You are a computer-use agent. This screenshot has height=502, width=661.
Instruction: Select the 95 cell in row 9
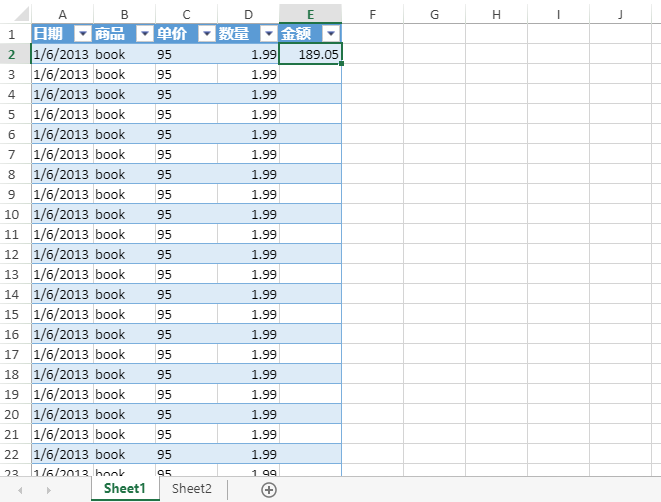point(186,194)
